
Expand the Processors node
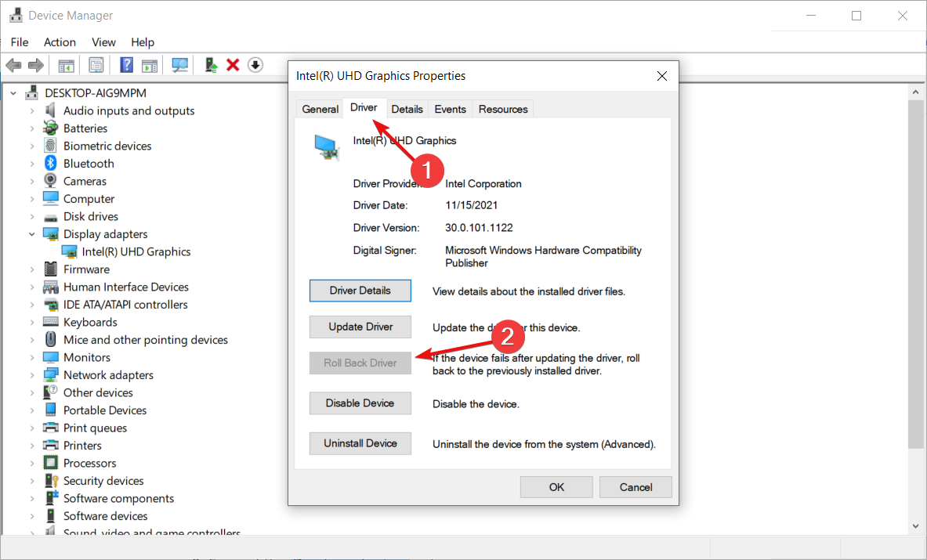pyautogui.click(x=32, y=463)
